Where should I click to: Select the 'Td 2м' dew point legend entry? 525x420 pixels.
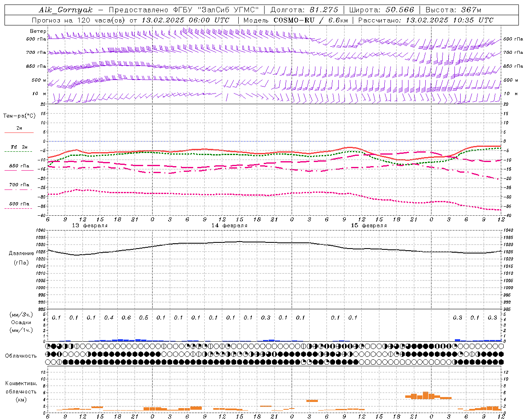19,147
